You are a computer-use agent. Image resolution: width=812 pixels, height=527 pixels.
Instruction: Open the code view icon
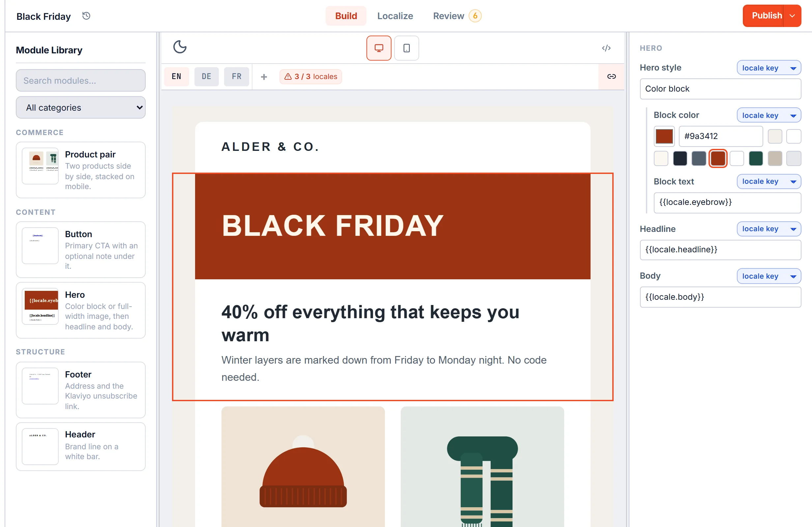[x=606, y=48]
